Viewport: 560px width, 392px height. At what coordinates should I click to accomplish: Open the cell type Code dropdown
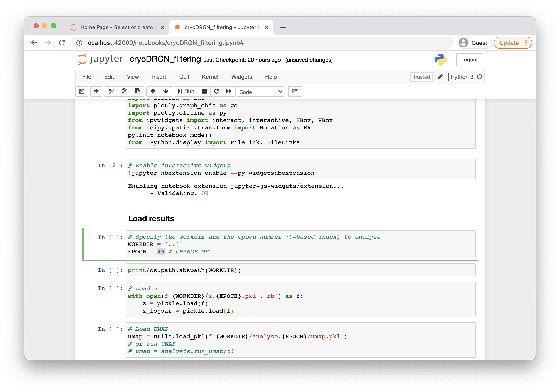(260, 92)
